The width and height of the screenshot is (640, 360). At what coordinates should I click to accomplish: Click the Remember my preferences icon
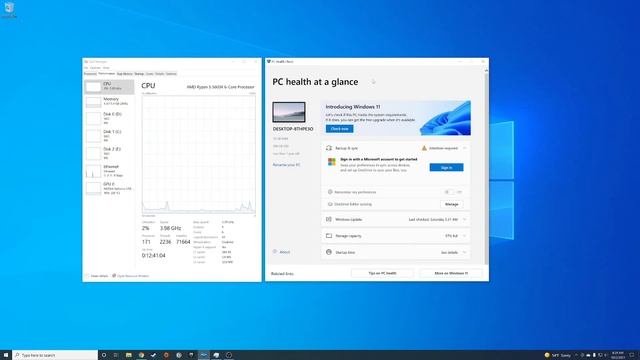pyautogui.click(x=330, y=192)
